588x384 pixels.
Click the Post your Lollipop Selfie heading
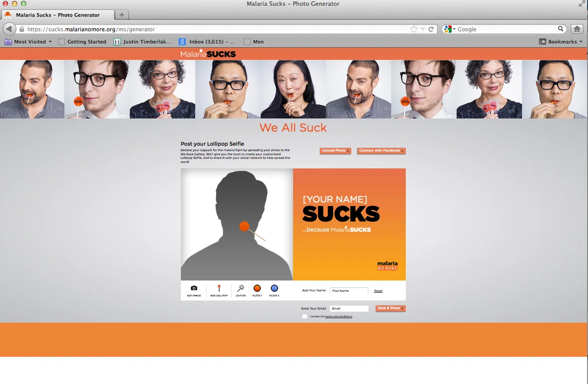(212, 144)
